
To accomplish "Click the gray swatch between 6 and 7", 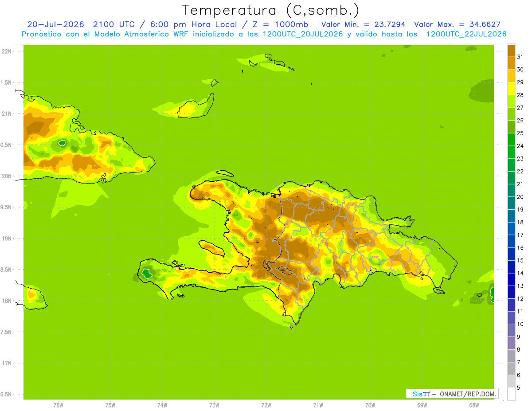I will [511, 368].
